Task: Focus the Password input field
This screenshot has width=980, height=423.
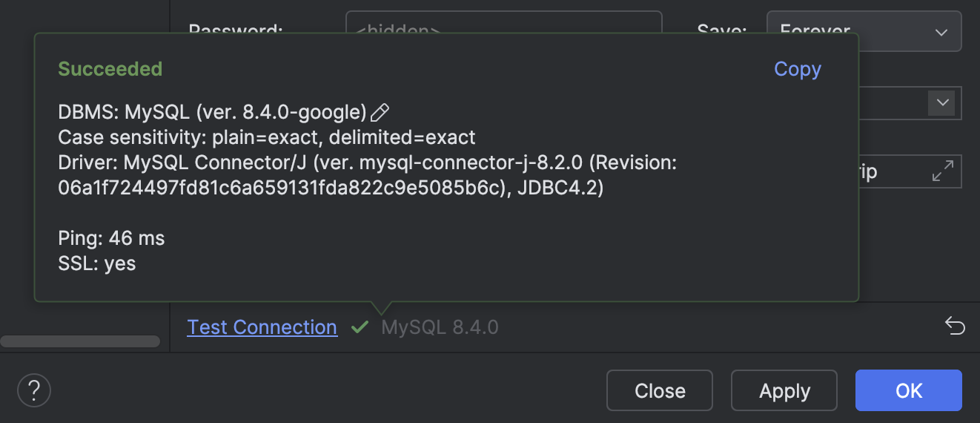Action: point(503,24)
